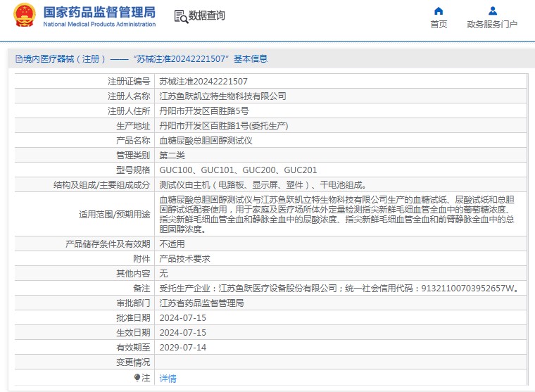Image resolution: width=535 pixels, height=392 pixels.
Task: Click the 其他内容 row label
Action: tap(133, 273)
